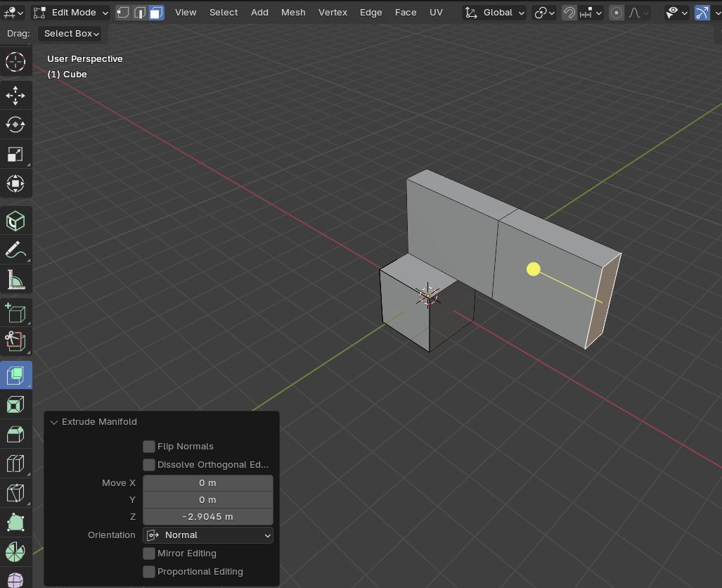Image resolution: width=722 pixels, height=588 pixels.
Task: Select the Smooth sphere tool
Action: point(15,578)
